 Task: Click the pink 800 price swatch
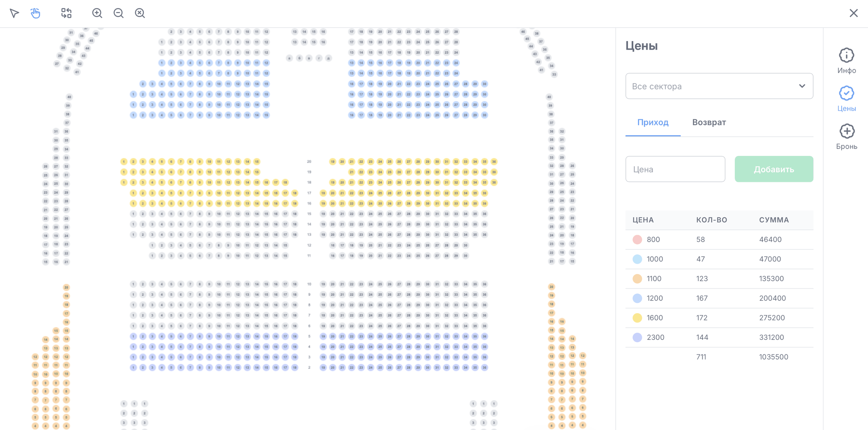point(637,240)
